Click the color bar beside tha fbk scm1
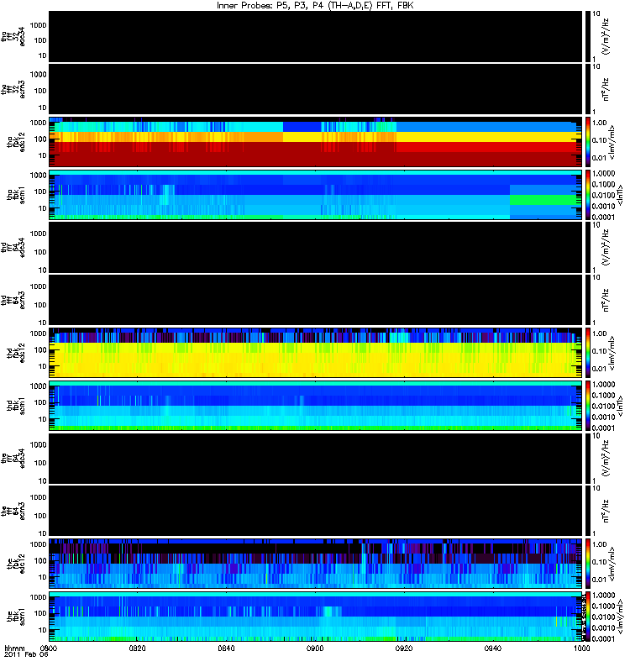Image resolution: width=630 pixels, height=672 pixels. [588, 195]
